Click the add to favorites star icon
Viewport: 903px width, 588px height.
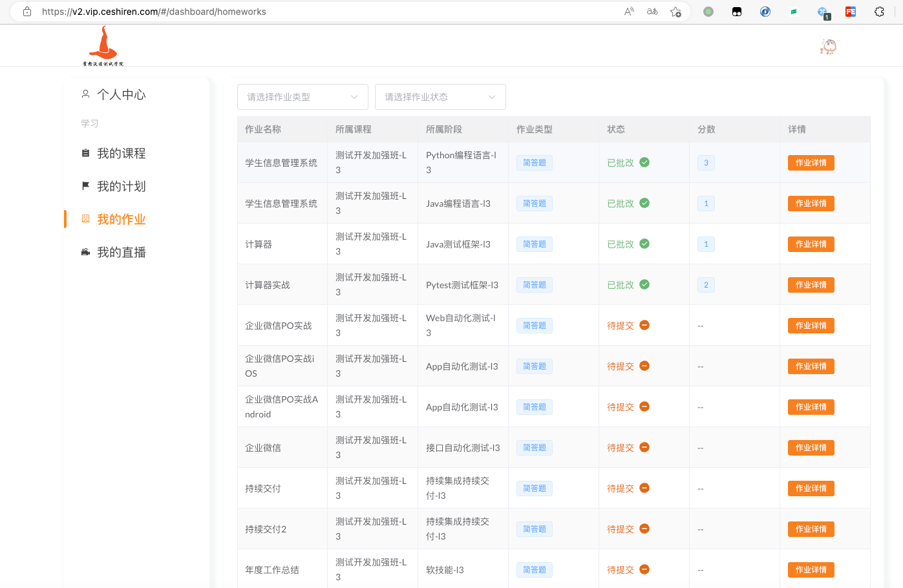click(x=675, y=12)
